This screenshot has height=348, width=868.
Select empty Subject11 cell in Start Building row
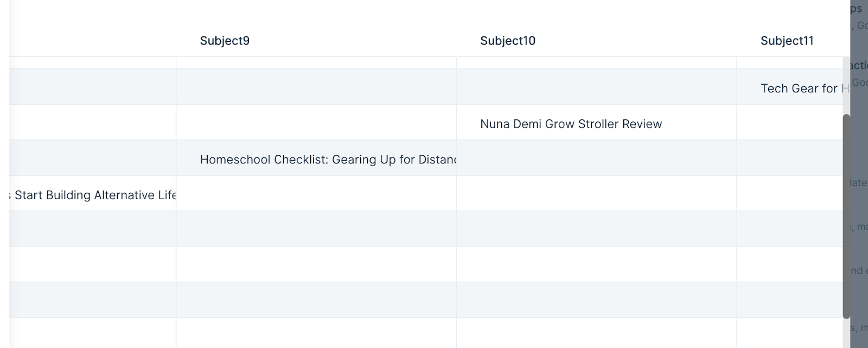pos(790,194)
